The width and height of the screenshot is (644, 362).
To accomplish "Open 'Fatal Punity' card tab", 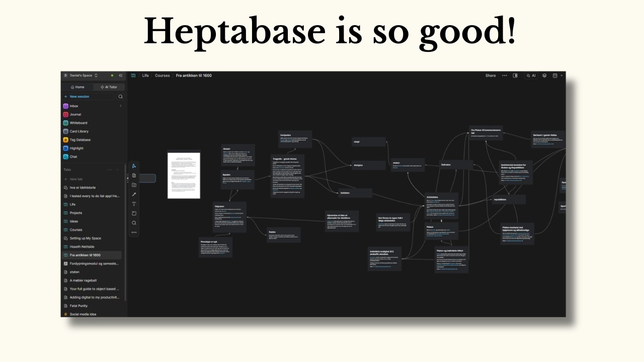I will click(92, 306).
